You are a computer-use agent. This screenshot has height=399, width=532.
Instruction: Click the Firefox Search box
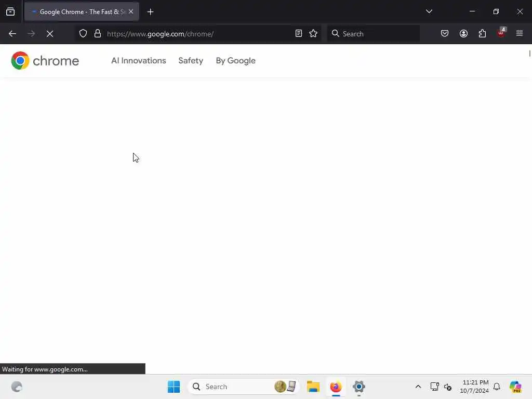tap(373, 34)
